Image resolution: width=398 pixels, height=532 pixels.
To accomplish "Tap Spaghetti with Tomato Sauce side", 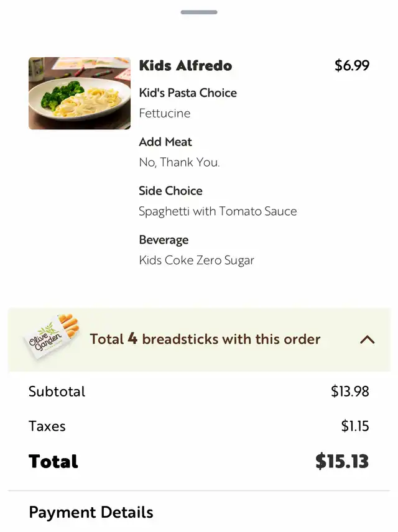I will pyautogui.click(x=218, y=211).
